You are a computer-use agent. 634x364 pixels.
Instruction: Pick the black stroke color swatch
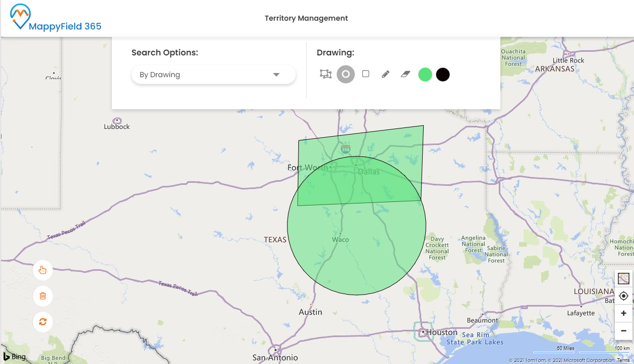tap(443, 75)
